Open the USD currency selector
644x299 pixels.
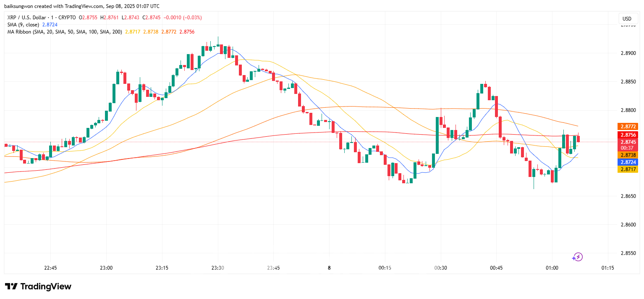(x=627, y=19)
